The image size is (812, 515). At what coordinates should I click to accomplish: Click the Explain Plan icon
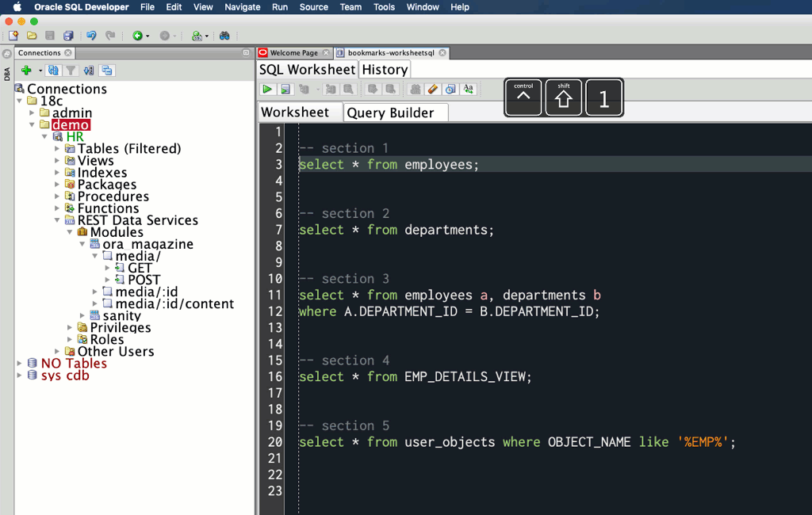[x=304, y=89]
